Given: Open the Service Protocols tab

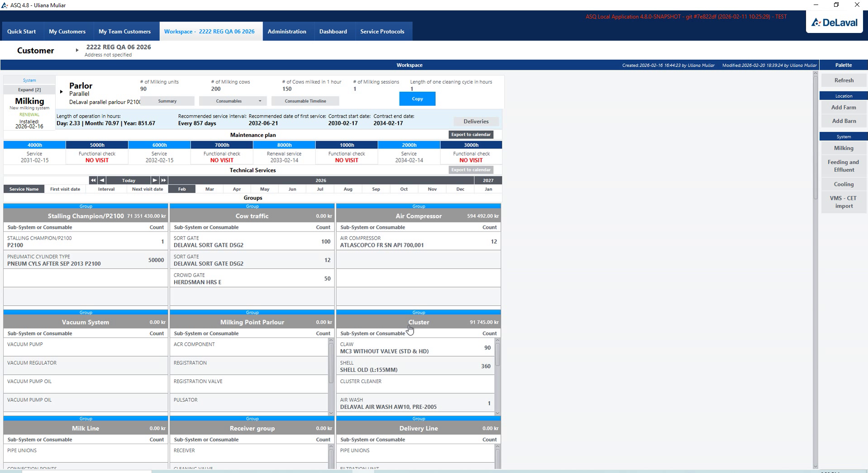Looking at the screenshot, I should pyautogui.click(x=382, y=31).
